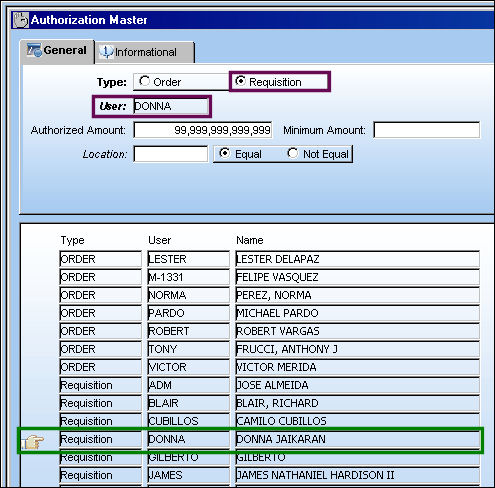Select the VICTOR MERIDA name cell
This screenshot has width=495, height=488.
pos(357,367)
